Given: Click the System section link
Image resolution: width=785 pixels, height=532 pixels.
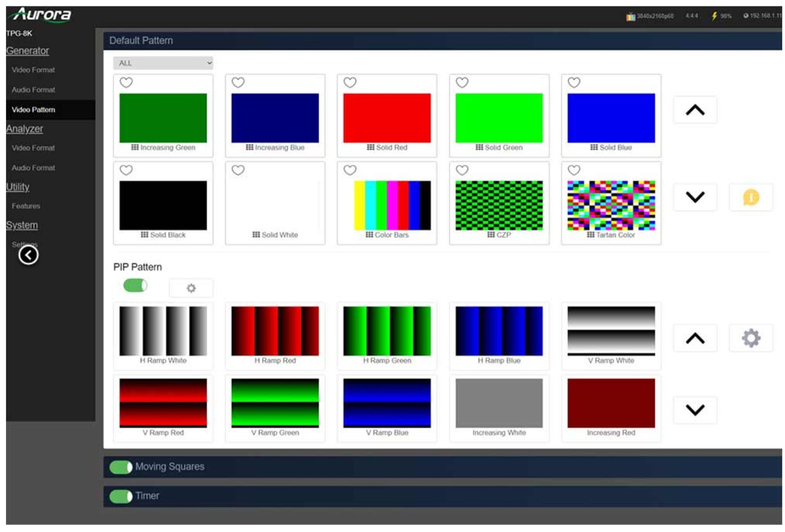Looking at the screenshot, I should coord(22,225).
